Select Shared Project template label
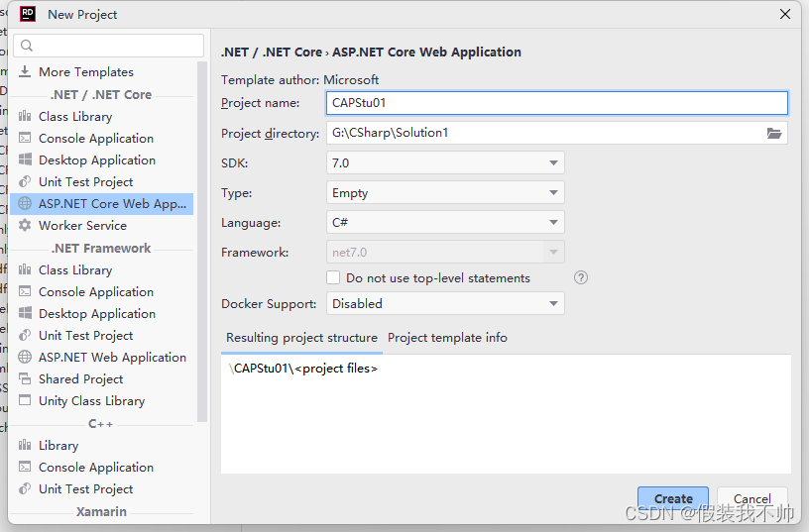 coord(81,378)
